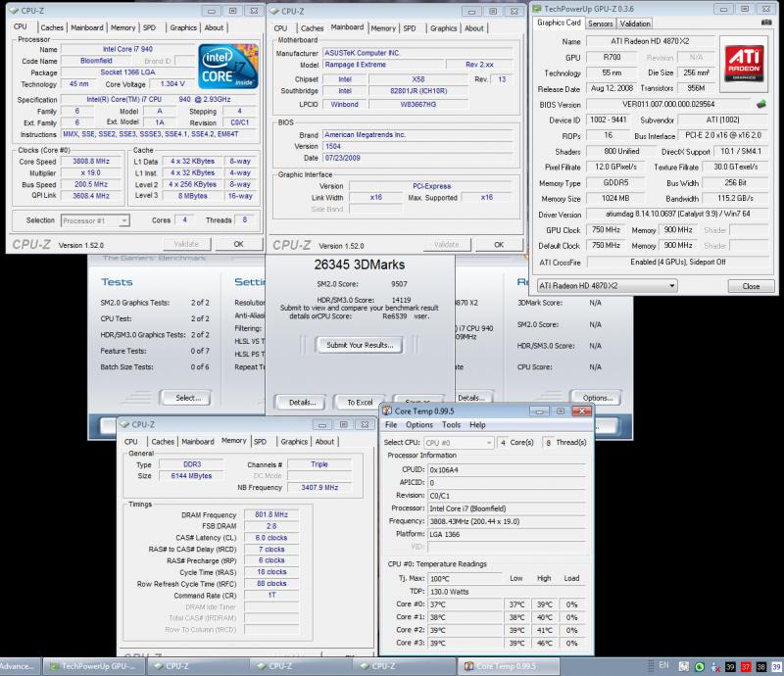The width and height of the screenshot is (784, 676).
Task: Click the 26345 3DMarks score heading
Action: pos(360,265)
